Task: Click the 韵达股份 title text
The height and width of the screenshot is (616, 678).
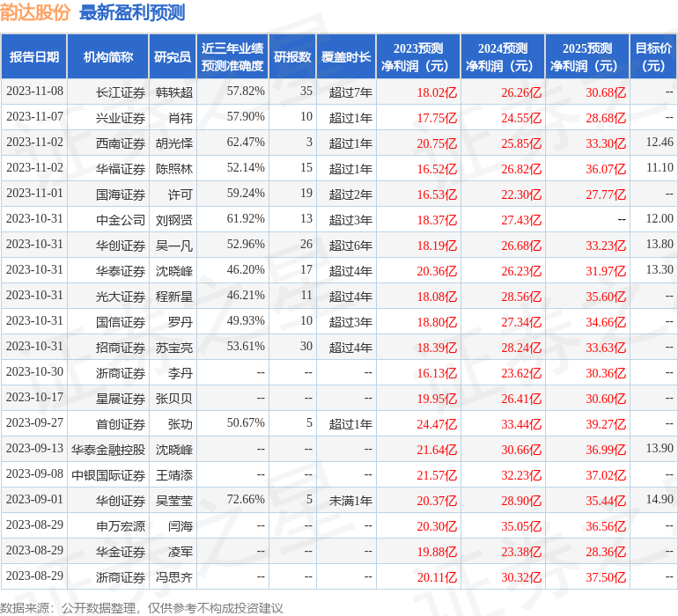Action: click(x=35, y=12)
